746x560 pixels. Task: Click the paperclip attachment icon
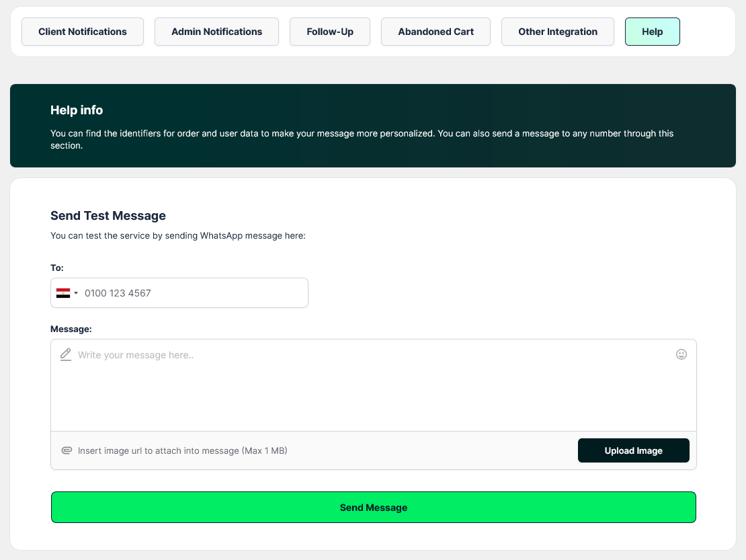[67, 450]
